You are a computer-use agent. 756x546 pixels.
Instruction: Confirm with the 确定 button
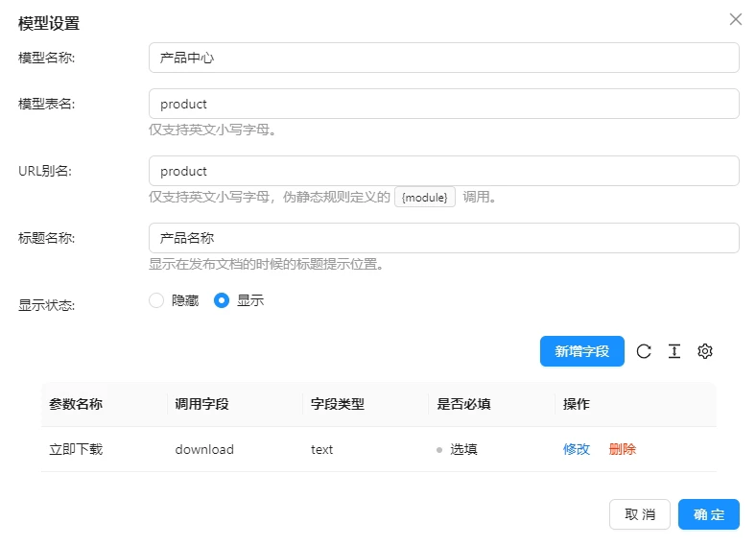click(x=709, y=514)
